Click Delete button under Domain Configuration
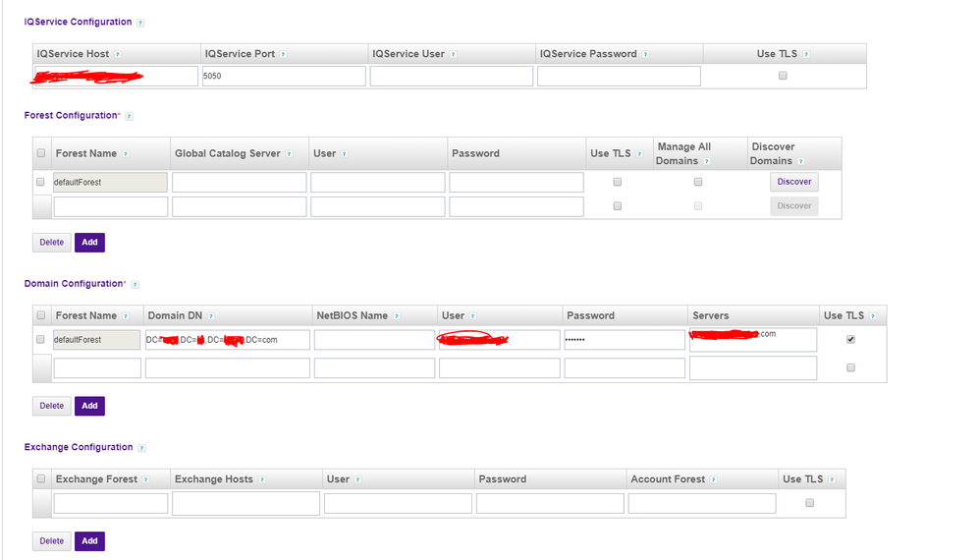 pos(51,406)
